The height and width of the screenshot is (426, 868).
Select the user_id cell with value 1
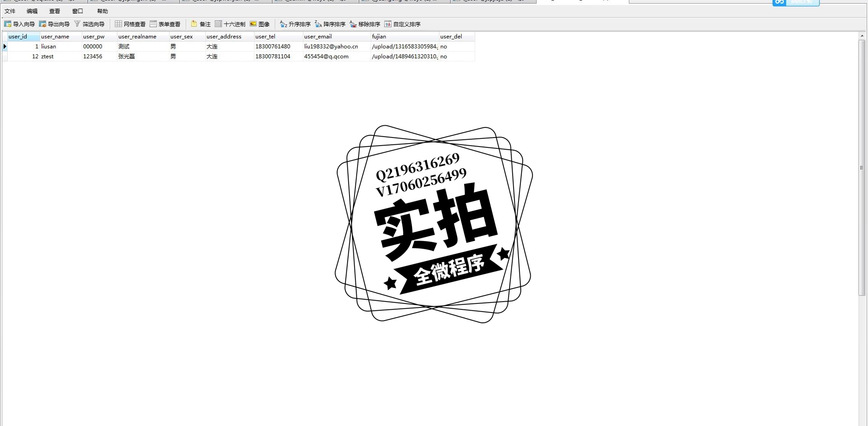point(24,47)
